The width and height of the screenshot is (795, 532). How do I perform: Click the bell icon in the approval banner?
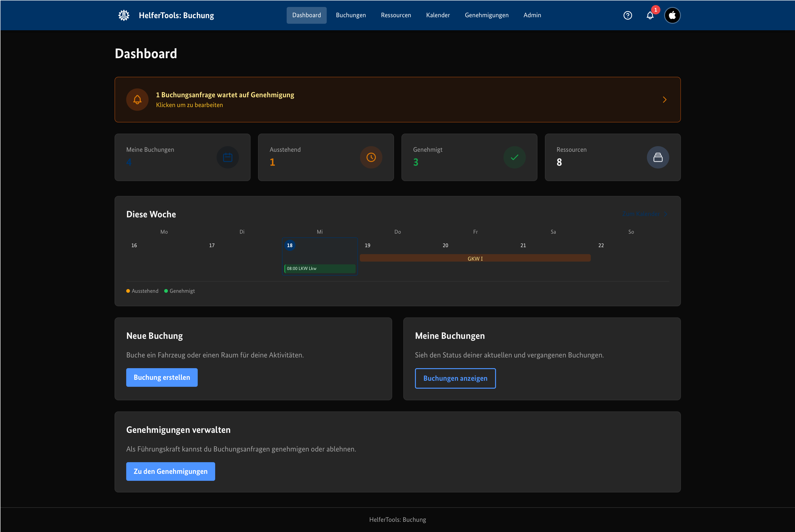point(137,99)
